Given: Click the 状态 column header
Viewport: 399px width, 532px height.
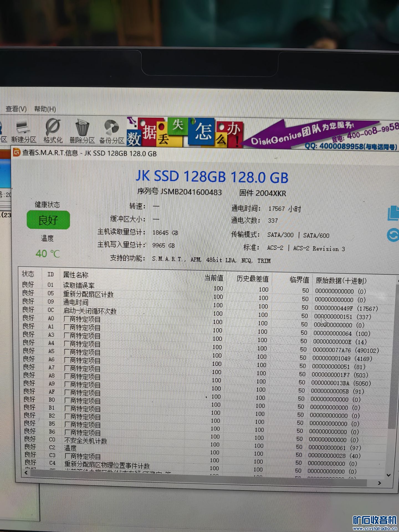Looking at the screenshot, I should point(28,274).
